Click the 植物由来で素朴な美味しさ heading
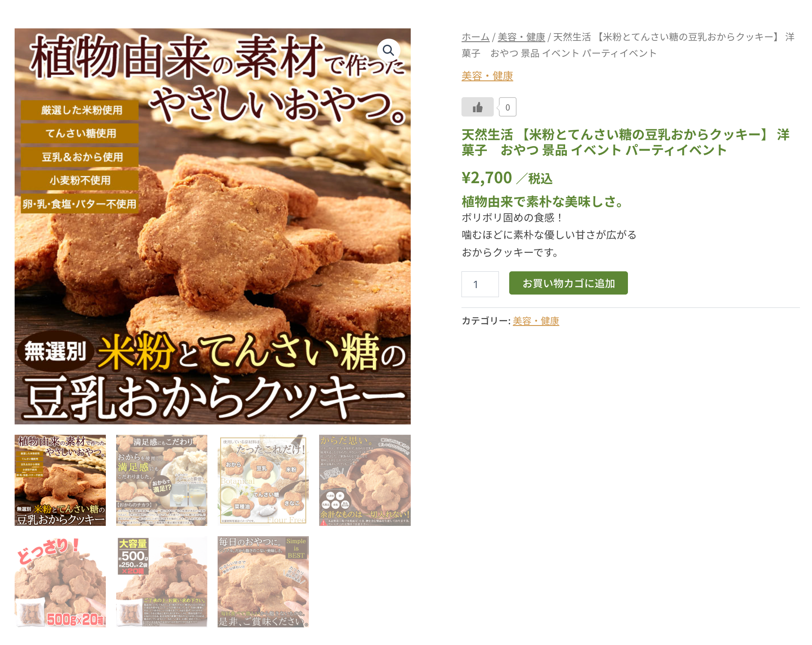This screenshot has width=812, height=645. 543,201
